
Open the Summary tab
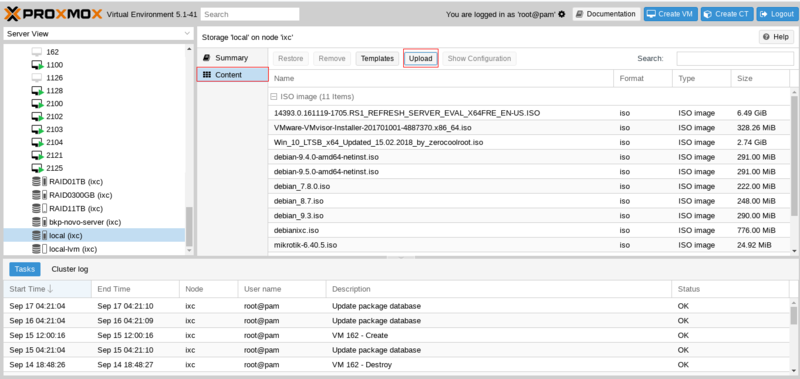click(232, 58)
